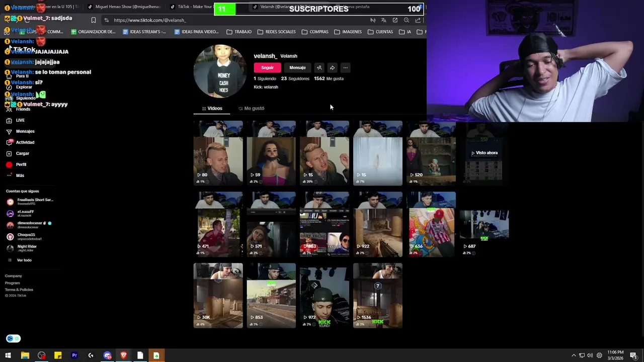
Task: Open the velansh_ profile picture
Action: [x=219, y=71]
